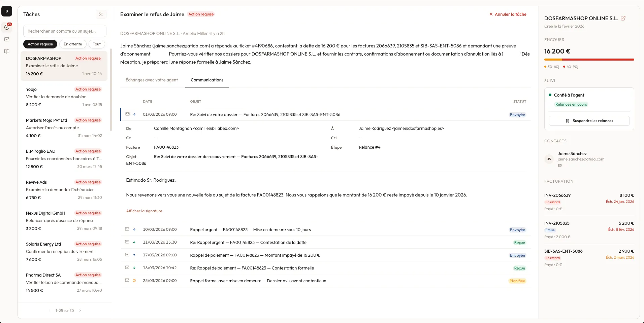Click incoming arrow icon on 18/03/2026 row

point(134,268)
